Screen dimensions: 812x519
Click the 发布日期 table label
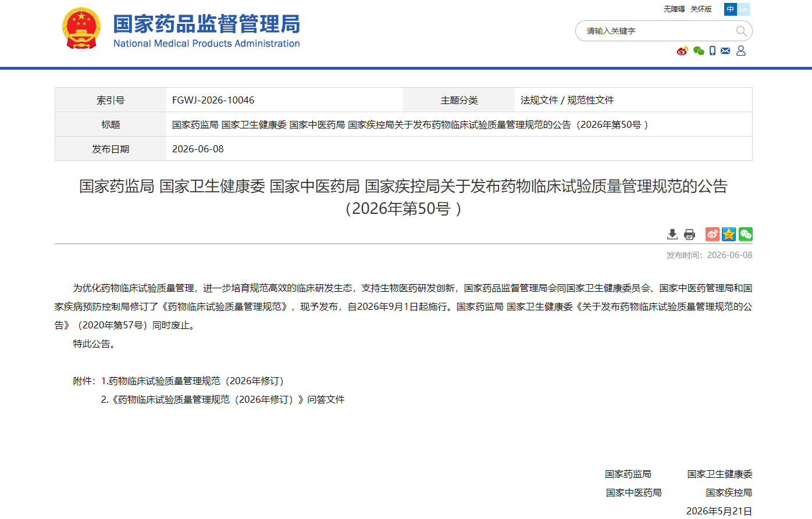[111, 149]
